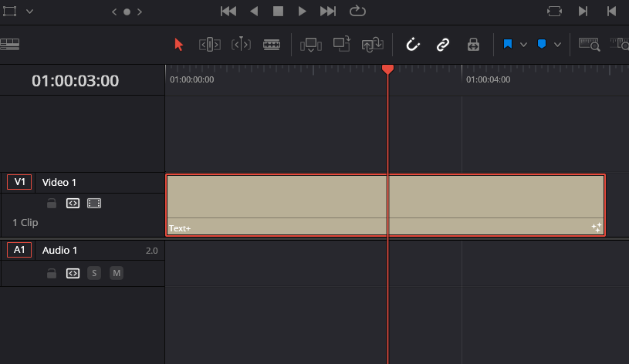Click the Detail Zoom icon
This screenshot has width=629, height=364.
click(620, 45)
